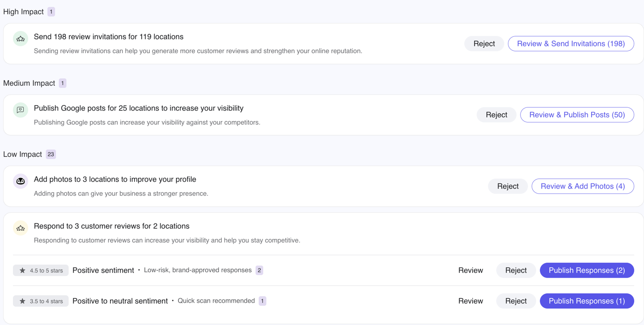Publish Responses (1) for neutral sentiment
The image size is (644, 325).
click(587, 301)
